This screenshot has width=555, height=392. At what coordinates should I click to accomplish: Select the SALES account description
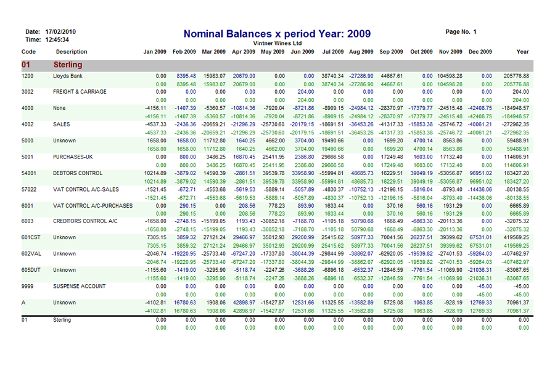coord(61,125)
